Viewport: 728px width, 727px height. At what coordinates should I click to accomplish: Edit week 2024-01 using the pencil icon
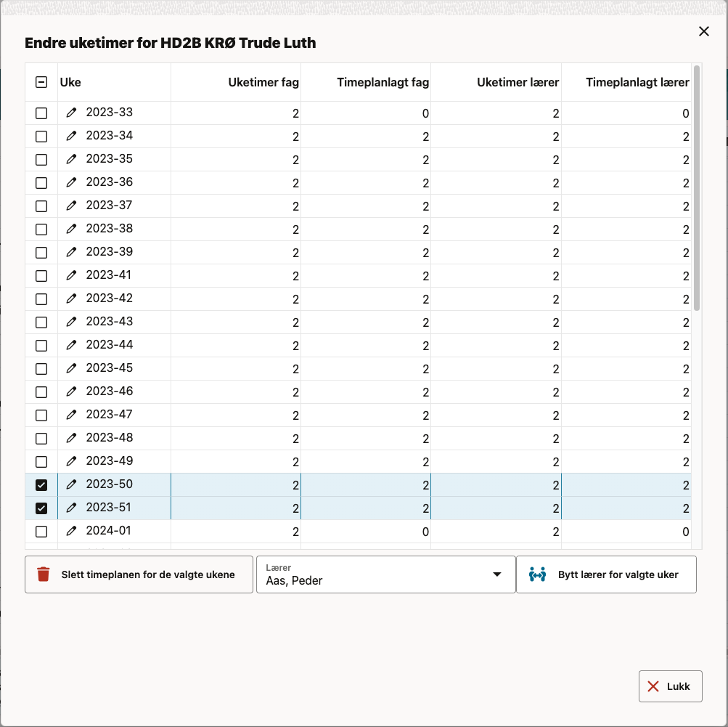tap(71, 531)
